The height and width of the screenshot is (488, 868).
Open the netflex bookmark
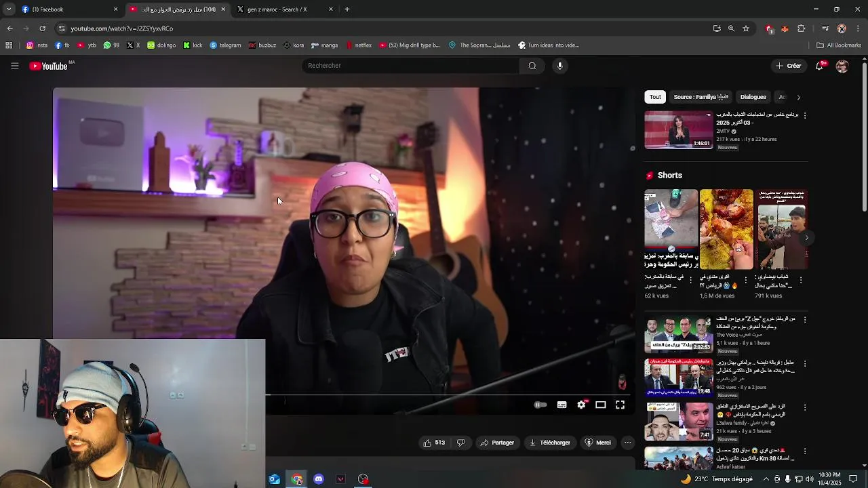coord(359,45)
